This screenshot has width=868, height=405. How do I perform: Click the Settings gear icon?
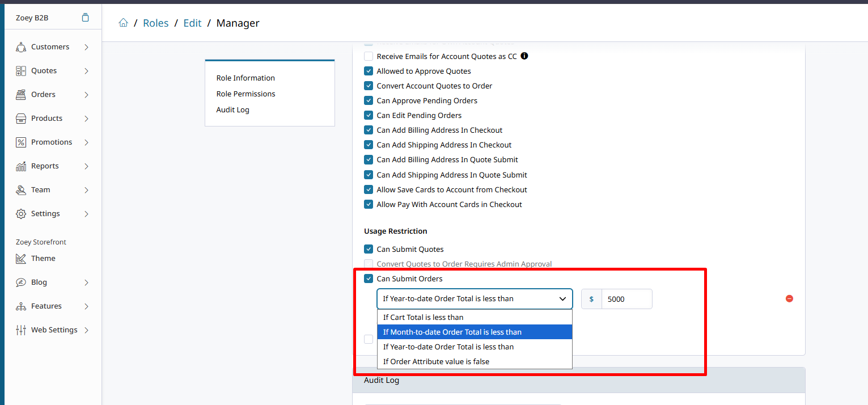pos(21,214)
